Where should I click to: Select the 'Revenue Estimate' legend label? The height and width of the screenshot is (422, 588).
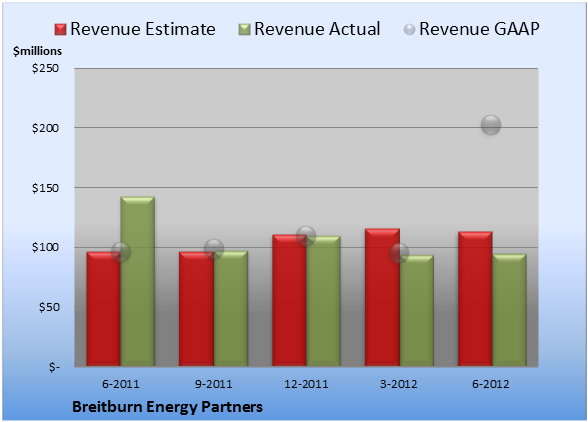(x=143, y=29)
